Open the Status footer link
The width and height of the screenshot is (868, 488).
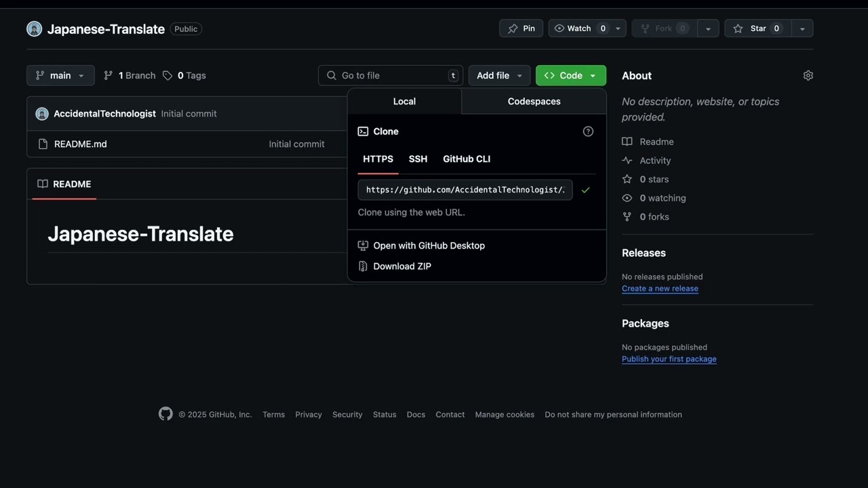(x=384, y=414)
